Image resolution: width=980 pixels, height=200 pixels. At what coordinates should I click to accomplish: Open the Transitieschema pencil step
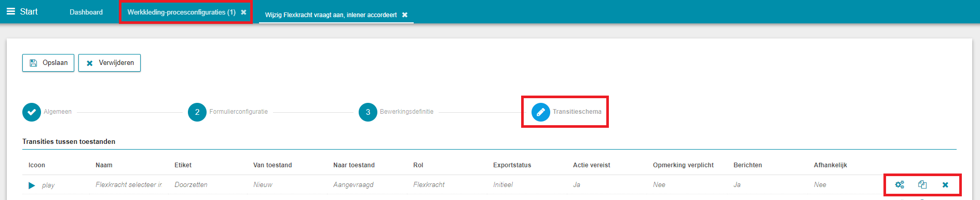coord(541,112)
